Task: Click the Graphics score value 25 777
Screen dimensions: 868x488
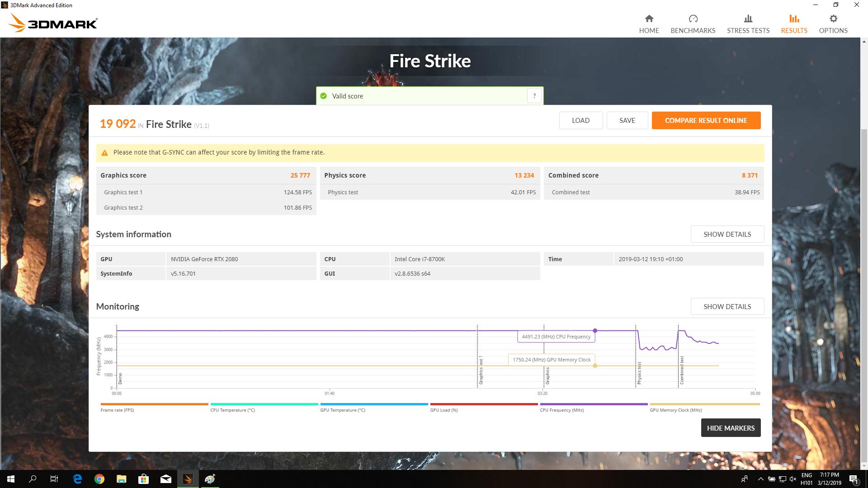Action: pos(300,175)
